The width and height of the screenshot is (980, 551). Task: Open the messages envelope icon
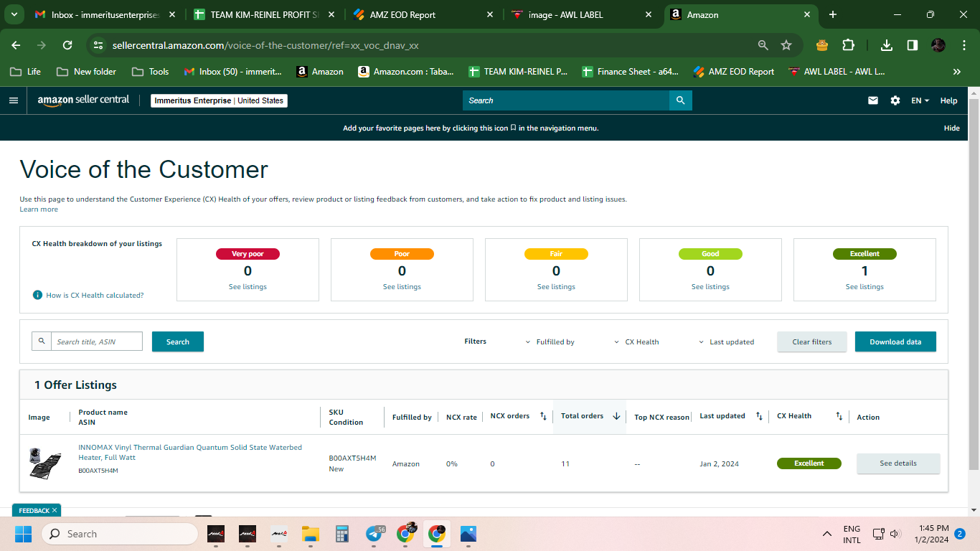873,100
